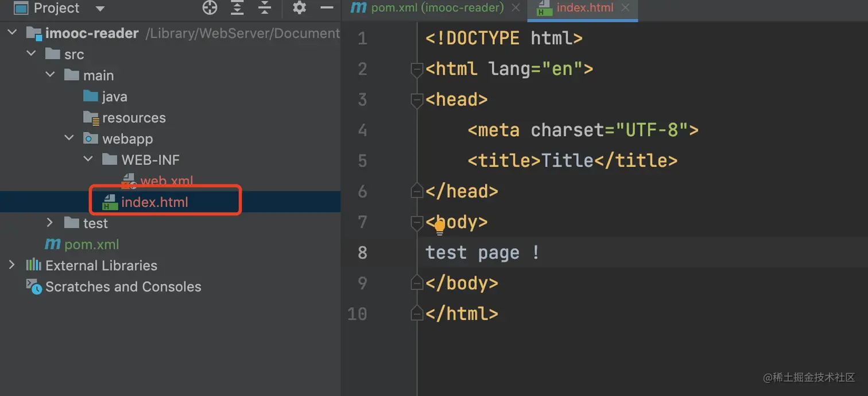Click the fold marker at closing html line 10
The image size is (868, 396).
pos(417,313)
